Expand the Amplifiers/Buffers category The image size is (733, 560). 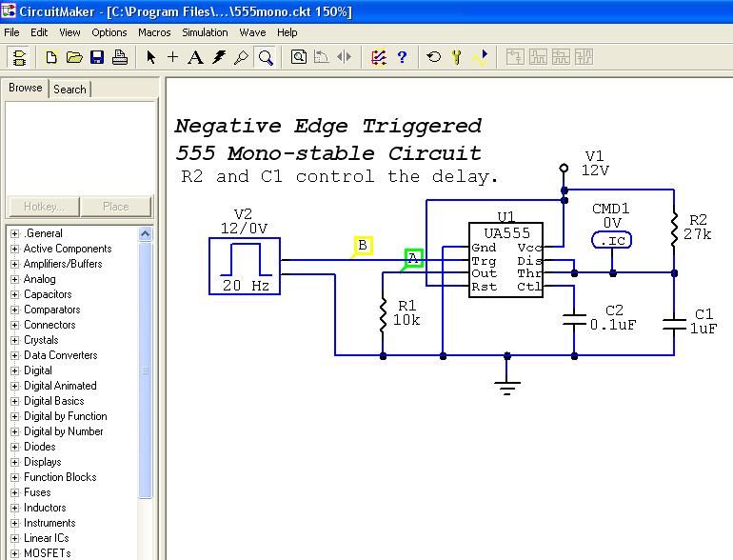click(x=14, y=264)
